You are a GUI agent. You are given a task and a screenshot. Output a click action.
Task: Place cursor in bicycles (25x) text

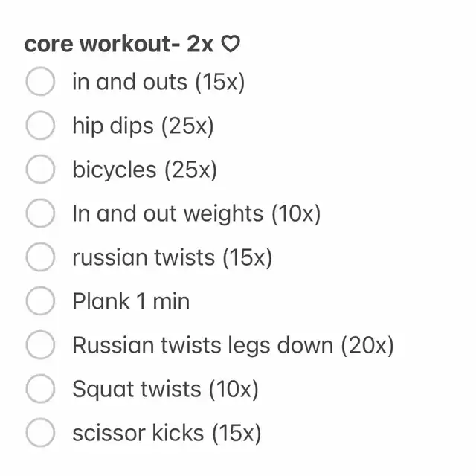click(x=144, y=170)
